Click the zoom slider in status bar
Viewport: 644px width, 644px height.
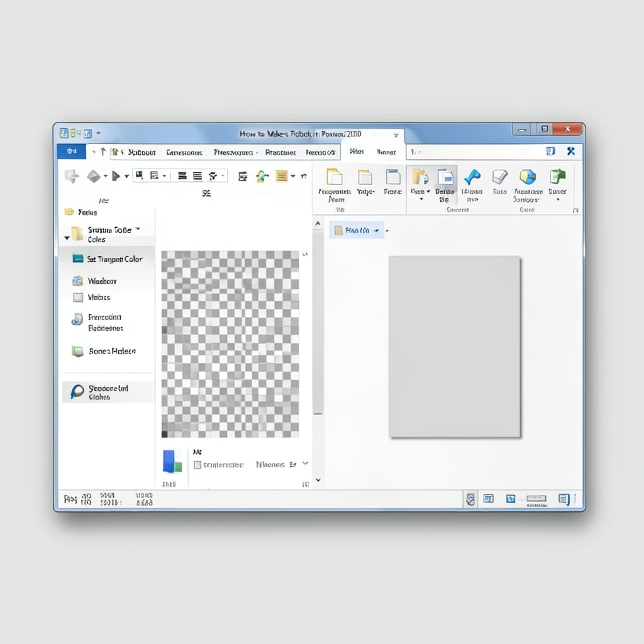click(x=536, y=499)
